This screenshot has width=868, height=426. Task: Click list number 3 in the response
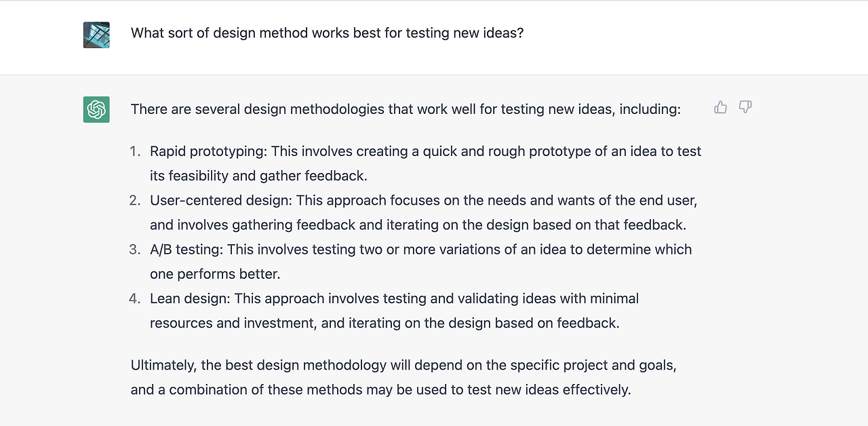135,249
